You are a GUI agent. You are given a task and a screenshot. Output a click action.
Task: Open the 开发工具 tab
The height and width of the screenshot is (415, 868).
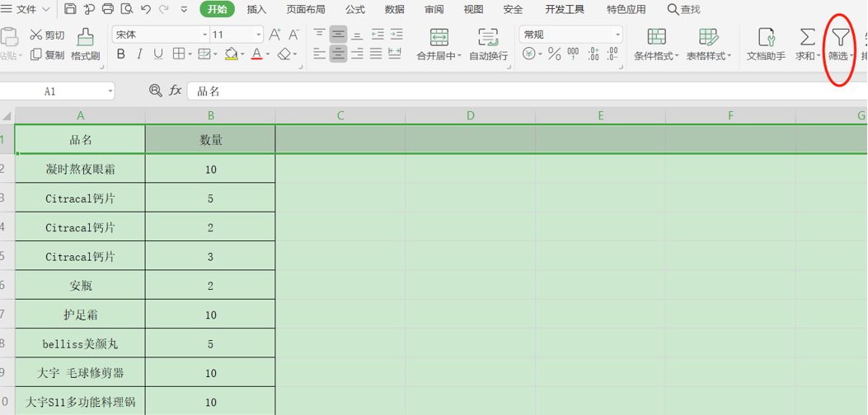pos(565,9)
